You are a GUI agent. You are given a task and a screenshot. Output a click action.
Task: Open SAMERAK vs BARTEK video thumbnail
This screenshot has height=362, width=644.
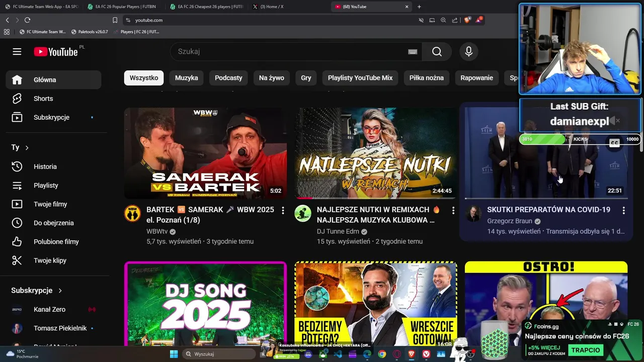coord(205,153)
